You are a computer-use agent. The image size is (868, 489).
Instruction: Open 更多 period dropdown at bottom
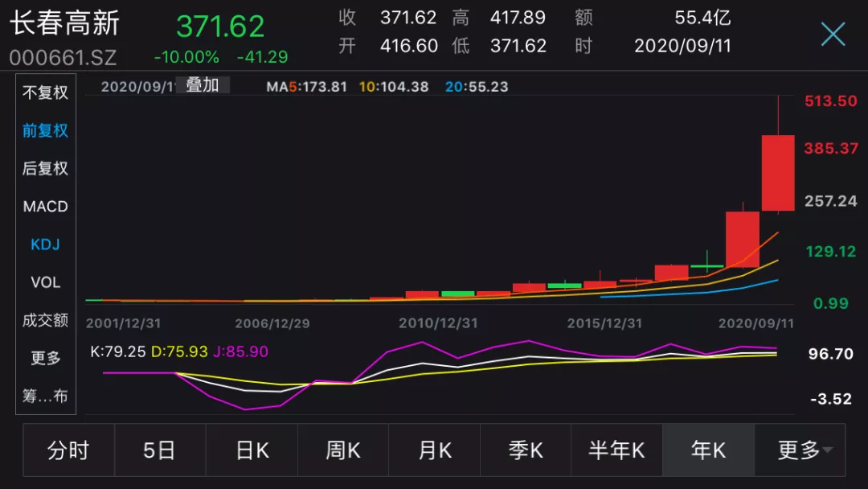click(800, 450)
